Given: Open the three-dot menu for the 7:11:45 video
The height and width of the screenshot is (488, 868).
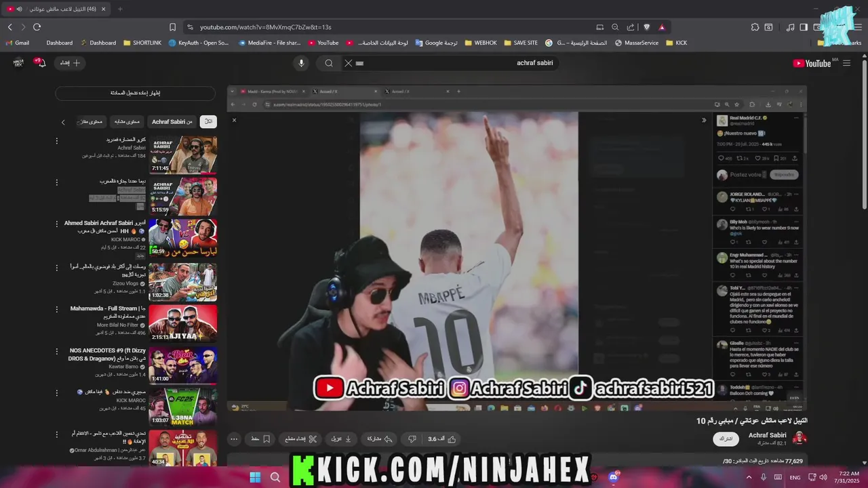Looking at the screenshot, I should point(57,141).
